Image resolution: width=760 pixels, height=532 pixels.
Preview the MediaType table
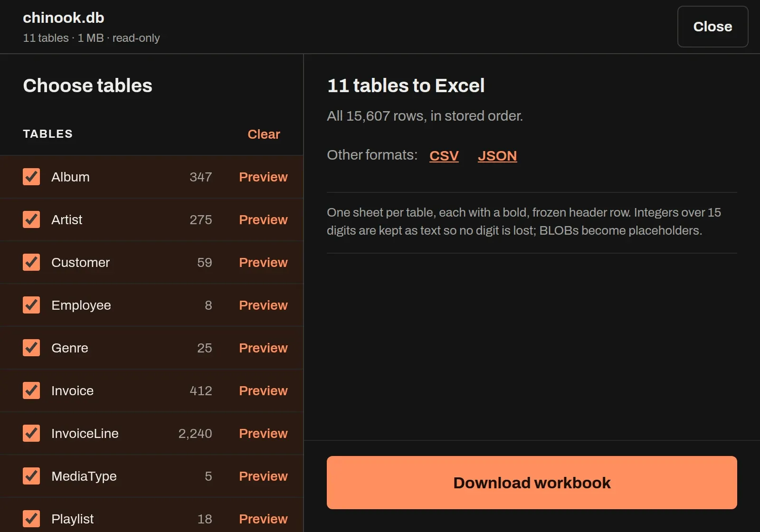click(x=263, y=476)
